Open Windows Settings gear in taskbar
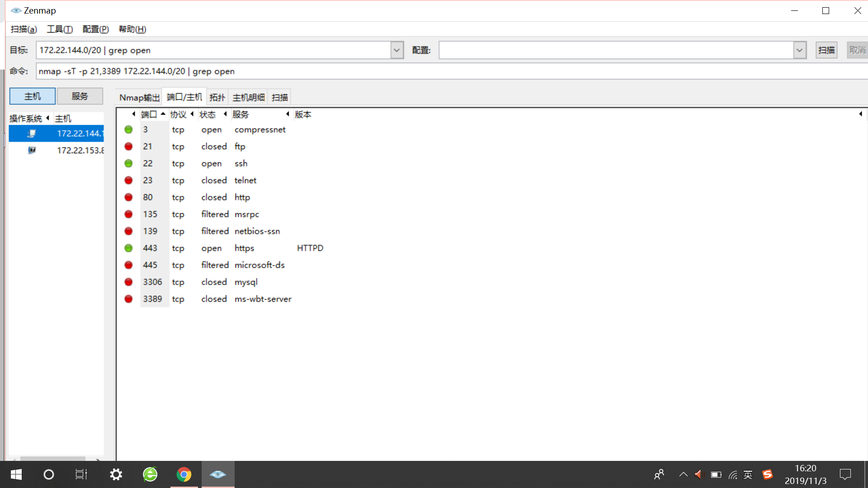The height and width of the screenshot is (488, 868). [x=116, y=474]
